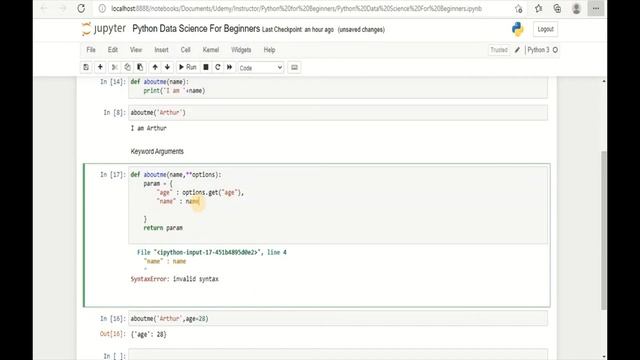Copy selected cells icon
Image resolution: width=640 pixels, height=360 pixels.
click(x=127, y=67)
